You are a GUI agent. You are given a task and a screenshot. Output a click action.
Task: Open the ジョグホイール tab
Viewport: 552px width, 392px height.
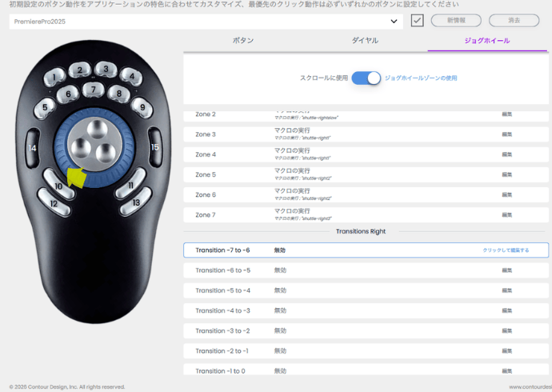click(x=486, y=40)
